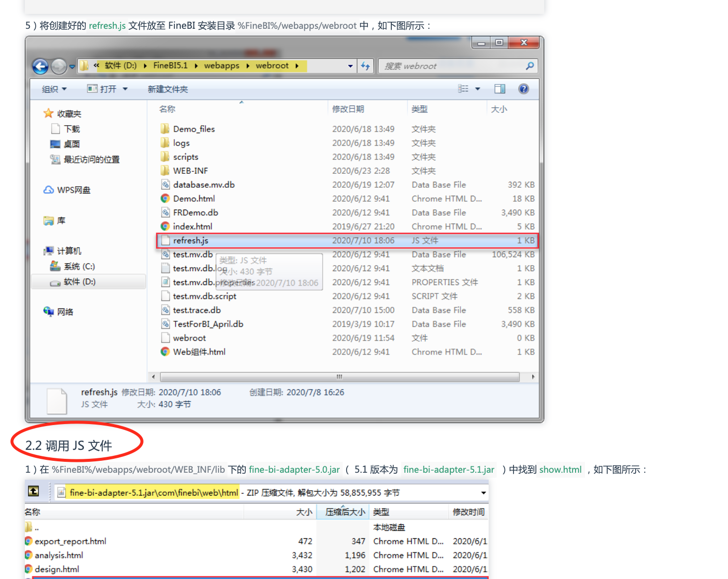Click the magnifier search icon

pyautogui.click(x=530, y=66)
